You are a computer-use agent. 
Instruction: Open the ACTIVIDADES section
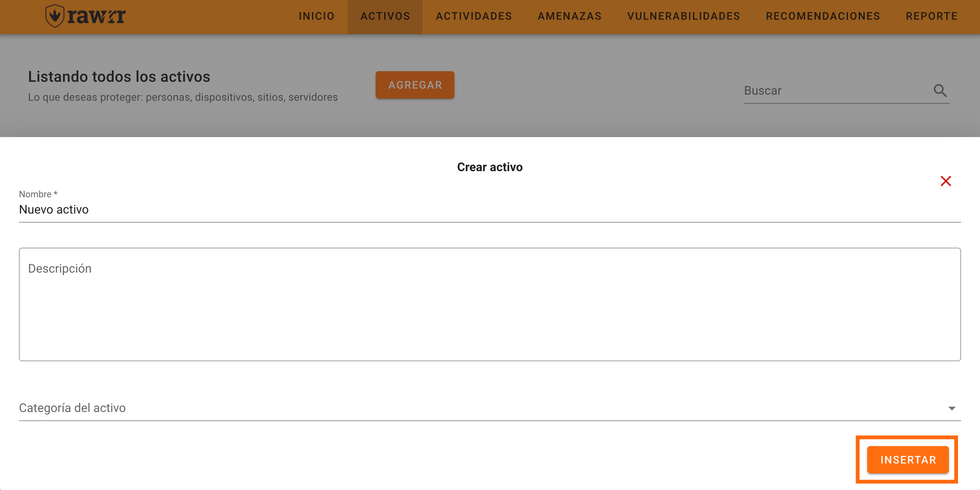click(x=474, y=16)
